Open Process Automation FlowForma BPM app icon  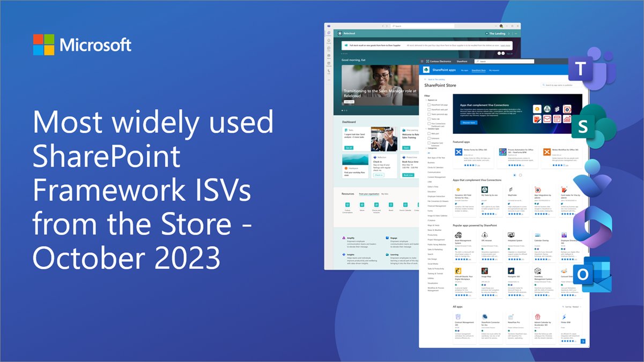click(x=502, y=153)
